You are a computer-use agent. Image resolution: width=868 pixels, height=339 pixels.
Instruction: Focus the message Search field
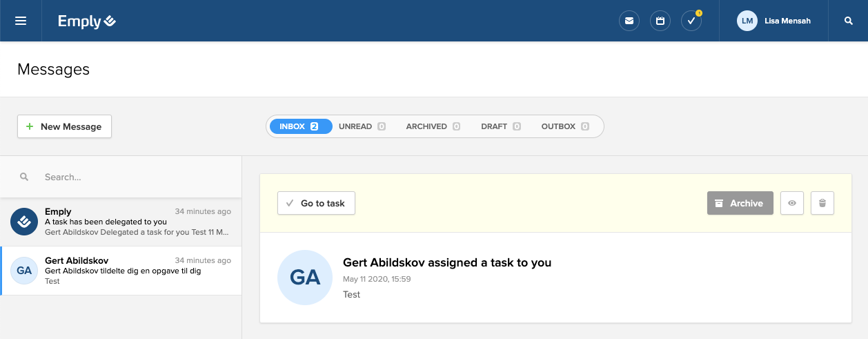pyautogui.click(x=131, y=177)
